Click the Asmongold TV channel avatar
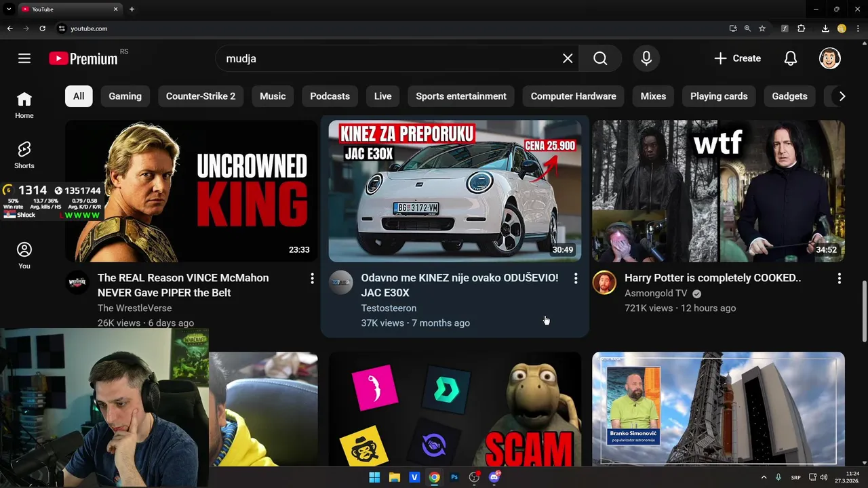This screenshot has height=488, width=868. [x=604, y=283]
